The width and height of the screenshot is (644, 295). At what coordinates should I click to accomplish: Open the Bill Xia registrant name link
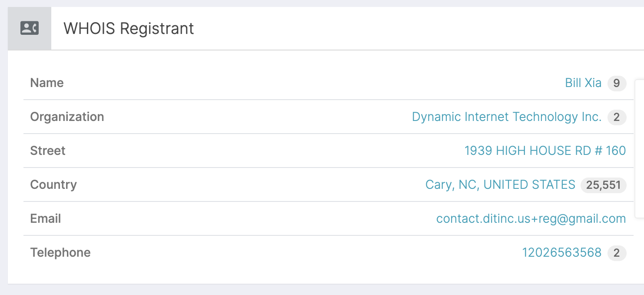[583, 83]
